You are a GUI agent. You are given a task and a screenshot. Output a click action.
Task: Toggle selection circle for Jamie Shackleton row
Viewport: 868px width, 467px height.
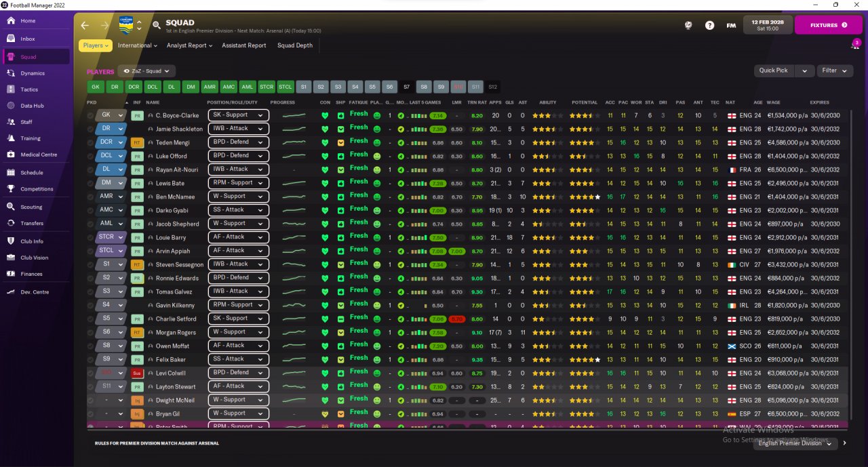[91, 129]
